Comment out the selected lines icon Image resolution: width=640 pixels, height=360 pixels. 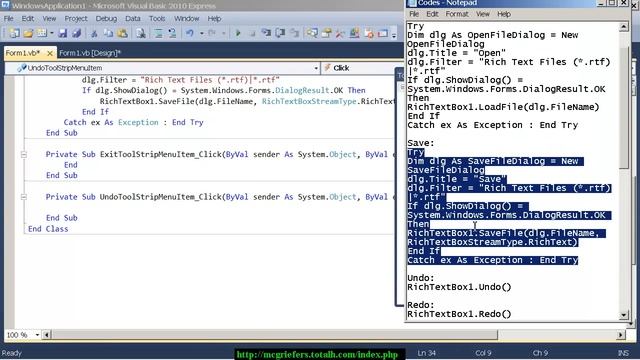point(158,33)
